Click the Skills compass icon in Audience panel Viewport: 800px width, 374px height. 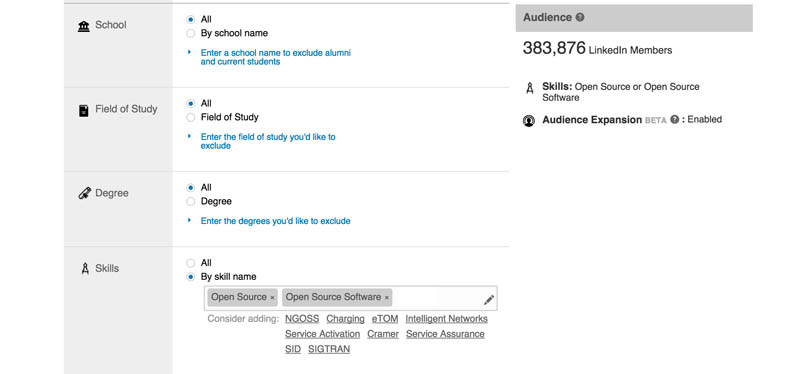point(530,88)
